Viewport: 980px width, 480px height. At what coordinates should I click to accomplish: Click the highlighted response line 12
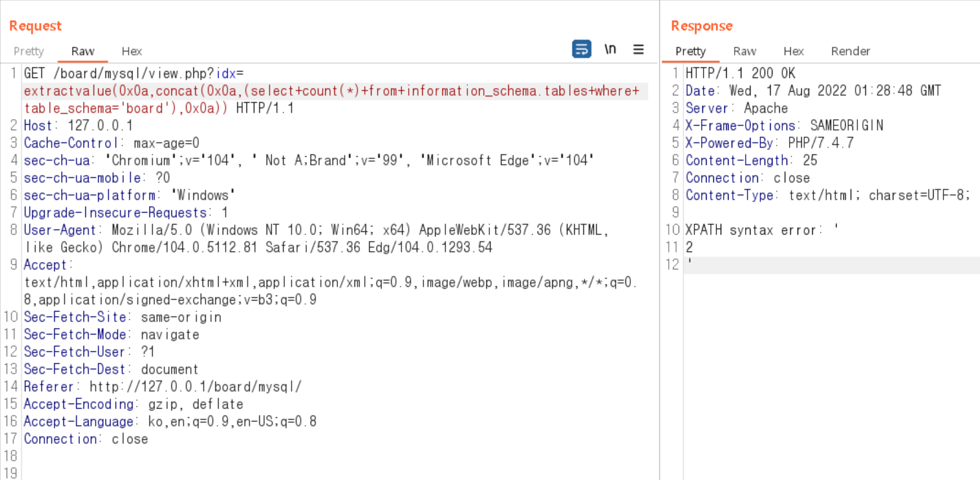pos(831,265)
